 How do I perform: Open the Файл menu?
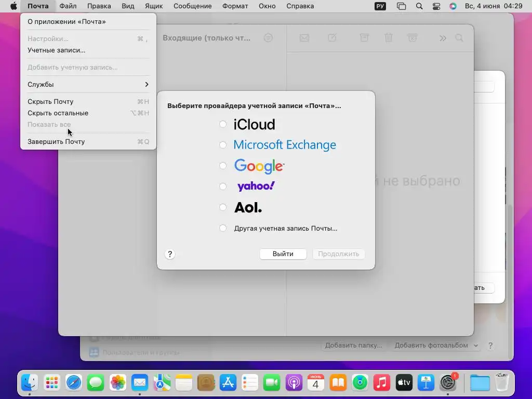point(68,6)
